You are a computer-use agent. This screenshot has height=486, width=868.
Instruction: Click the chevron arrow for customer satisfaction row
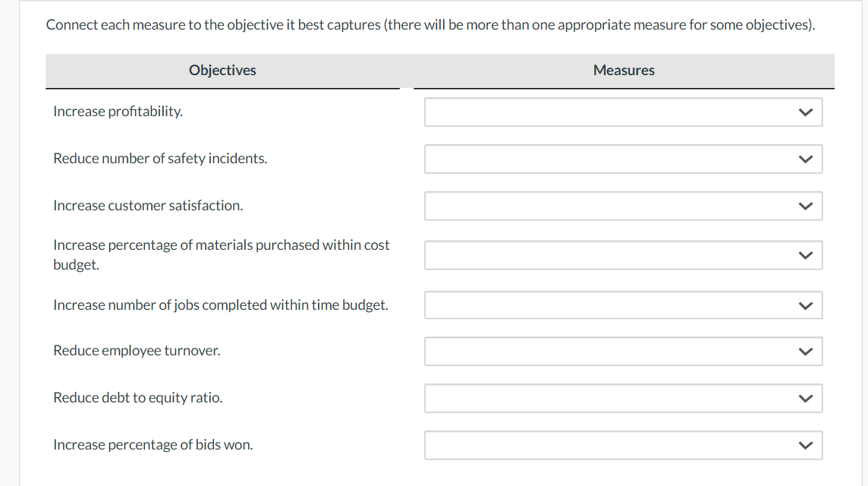point(806,207)
